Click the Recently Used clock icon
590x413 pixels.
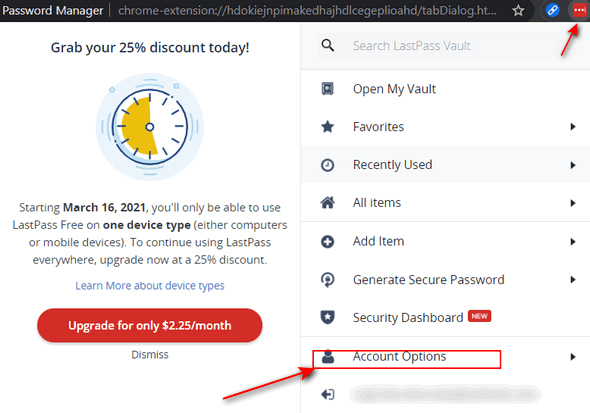tap(327, 165)
